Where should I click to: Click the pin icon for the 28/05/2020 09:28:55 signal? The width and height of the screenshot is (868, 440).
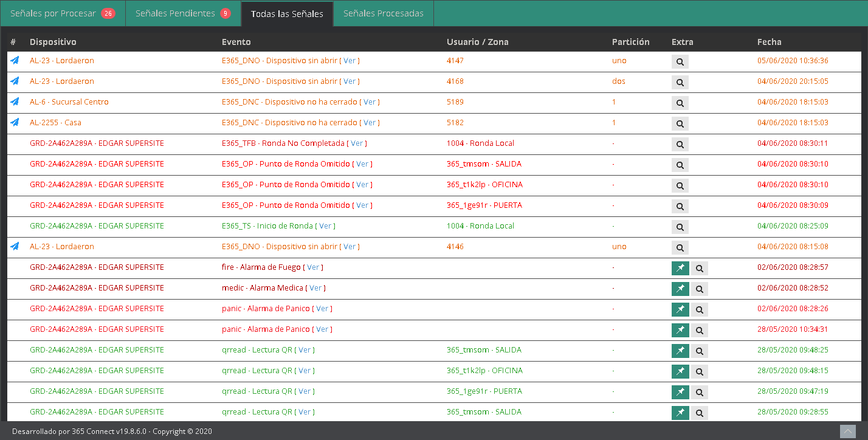pos(680,413)
